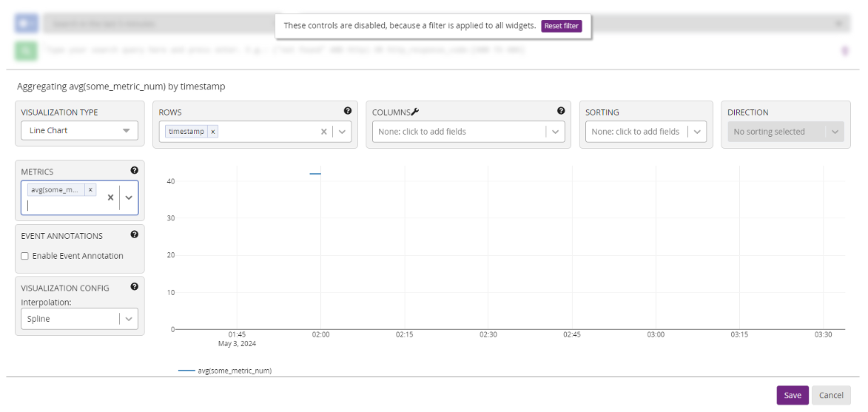Click the timestamp tag label in Rows
The height and width of the screenshot is (412, 868).
186,132
